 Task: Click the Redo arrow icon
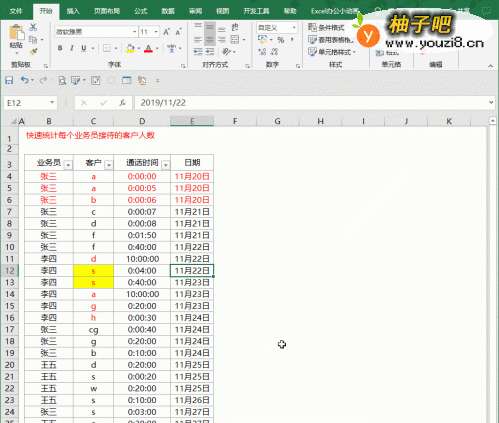[x=43, y=80]
